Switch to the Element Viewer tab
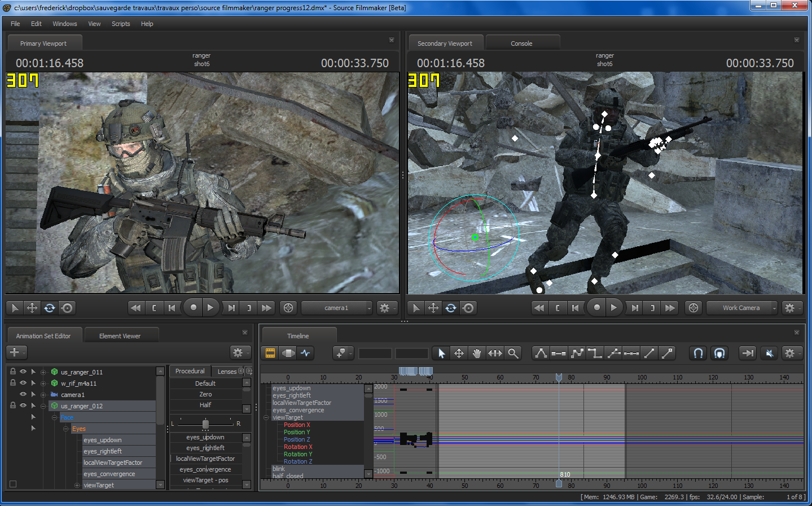This screenshot has height=506, width=812. coord(120,336)
